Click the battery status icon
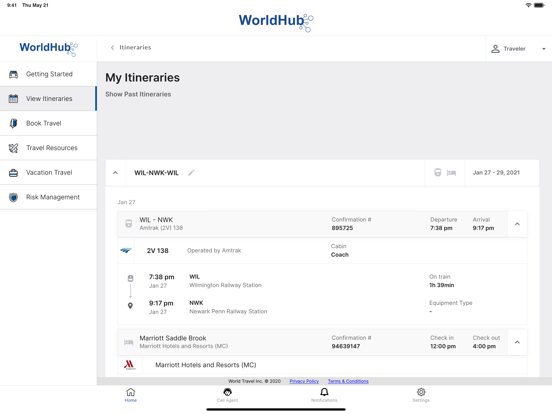The width and height of the screenshot is (552, 414). (539, 5)
